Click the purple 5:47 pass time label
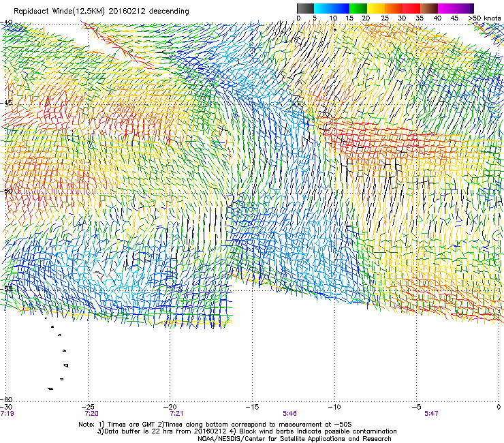Image resolution: width=504 pixels, height=443 pixels. 431,414
